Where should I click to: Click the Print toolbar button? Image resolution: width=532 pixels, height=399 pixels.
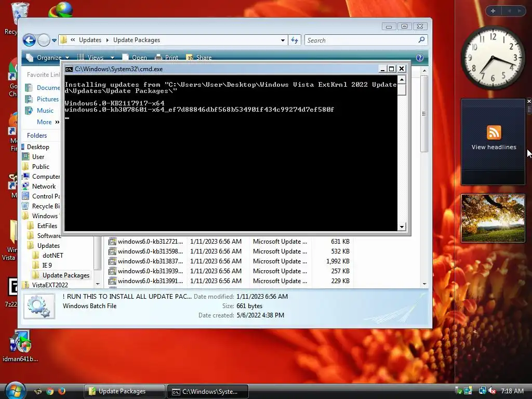(x=167, y=57)
